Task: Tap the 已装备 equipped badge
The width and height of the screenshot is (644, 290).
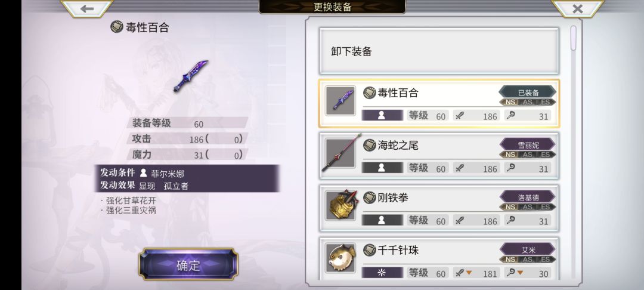Action: (527, 92)
